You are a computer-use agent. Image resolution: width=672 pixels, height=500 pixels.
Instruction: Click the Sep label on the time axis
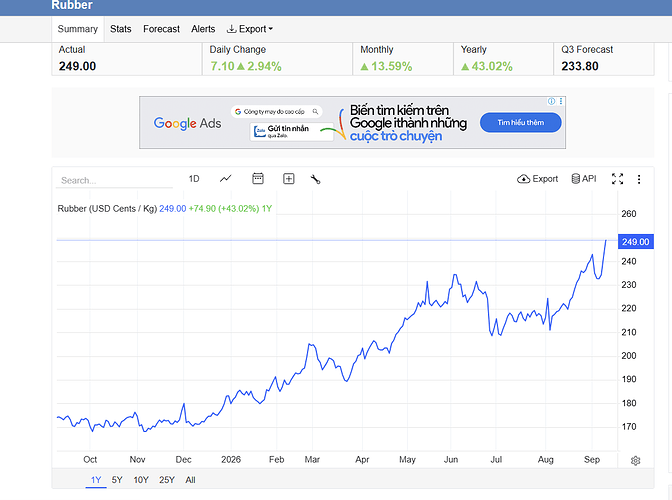[x=591, y=459]
